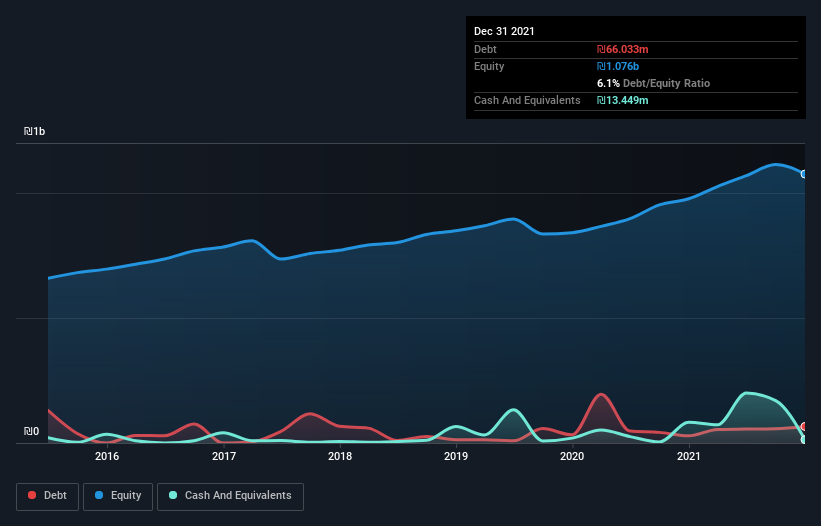Select the 2016 x-axis label
This screenshot has height=526, width=821.
pos(107,456)
